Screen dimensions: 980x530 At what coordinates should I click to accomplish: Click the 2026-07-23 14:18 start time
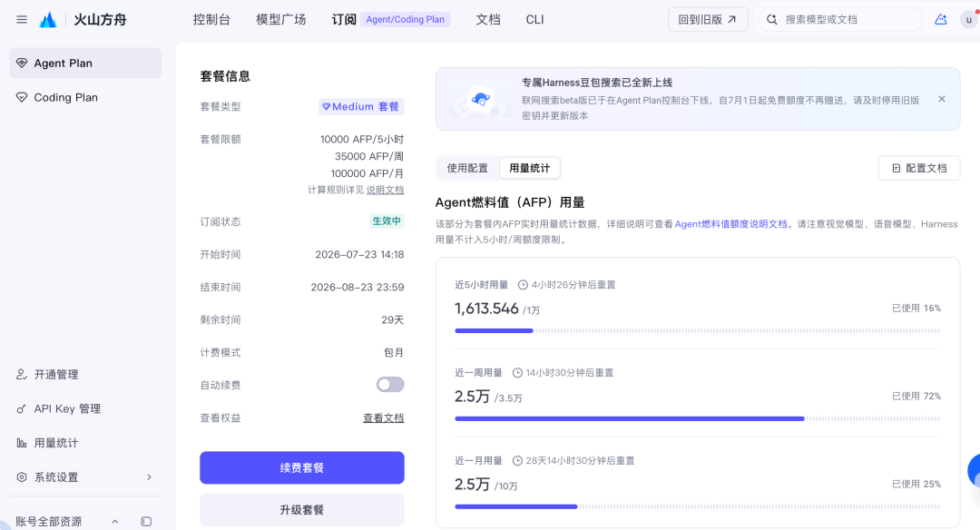click(x=359, y=255)
